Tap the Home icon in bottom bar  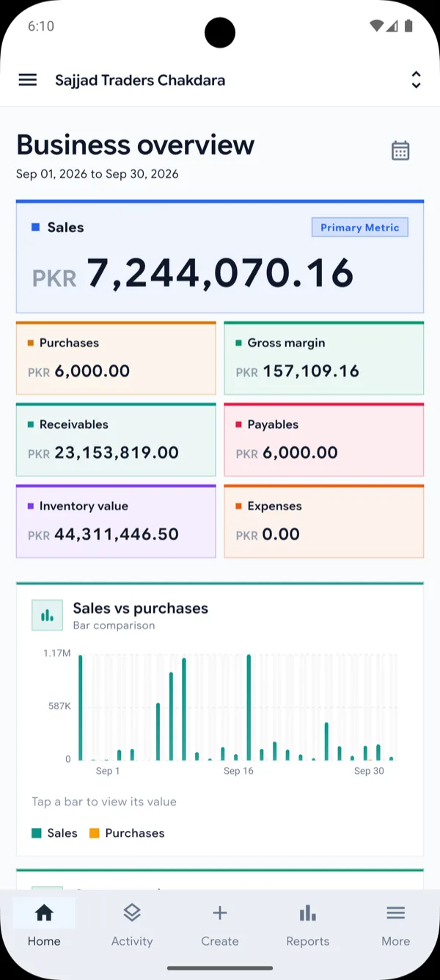tap(44, 912)
